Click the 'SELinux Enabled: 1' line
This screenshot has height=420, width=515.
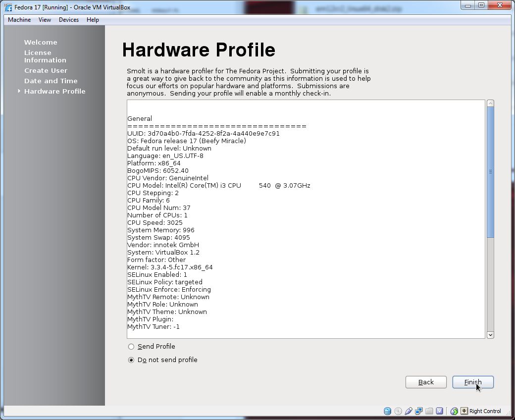(x=157, y=274)
